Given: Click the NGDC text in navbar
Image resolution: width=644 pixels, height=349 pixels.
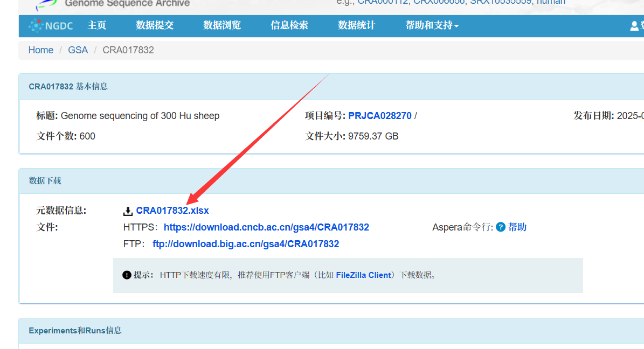Looking at the screenshot, I should coord(59,26).
